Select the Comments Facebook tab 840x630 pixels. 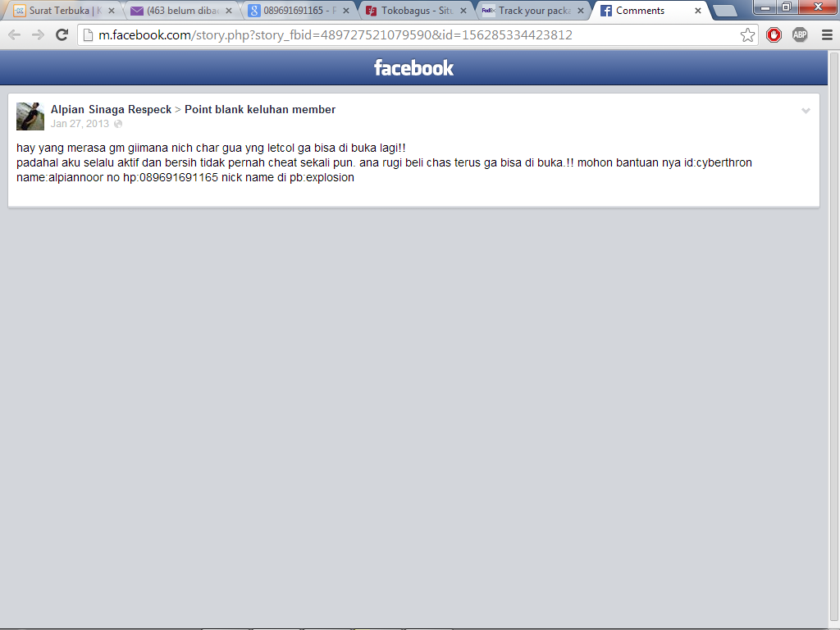point(651,11)
